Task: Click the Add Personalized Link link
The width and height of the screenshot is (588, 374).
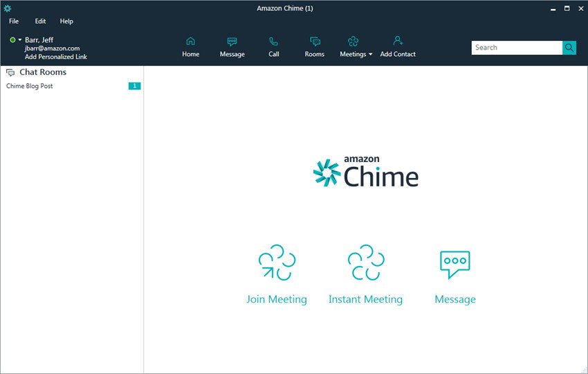Action: point(56,57)
